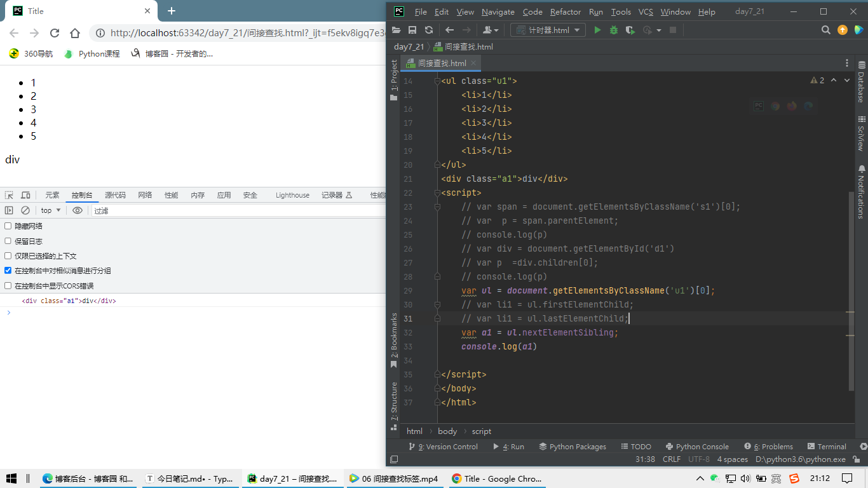Open the Python Console tool window
Viewport: 868px width, 488px height.
696,447
